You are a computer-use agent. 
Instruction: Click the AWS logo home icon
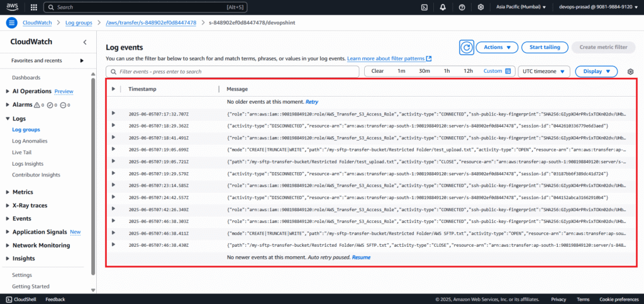(13, 7)
